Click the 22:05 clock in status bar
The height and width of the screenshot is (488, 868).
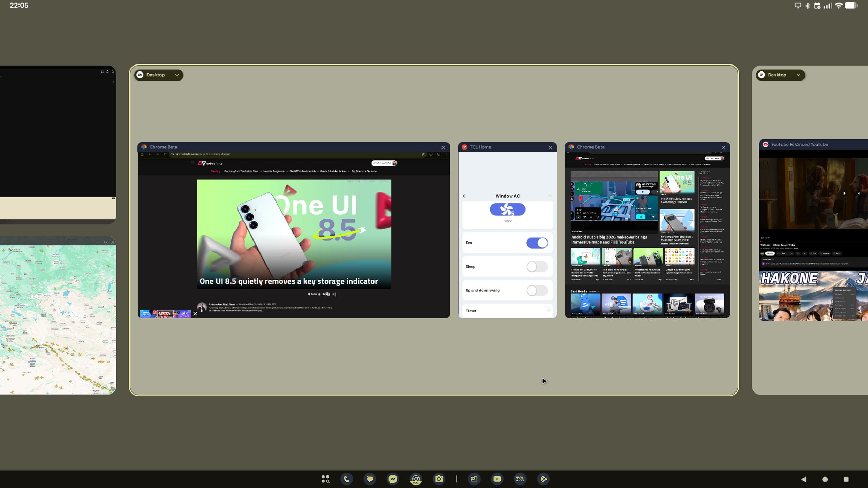pyautogui.click(x=19, y=5)
